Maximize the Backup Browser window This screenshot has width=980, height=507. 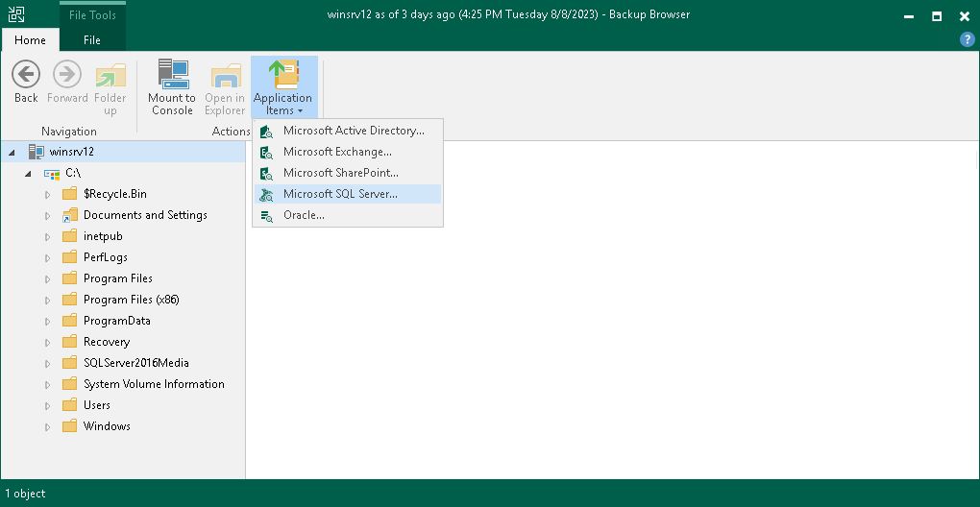[x=937, y=16]
